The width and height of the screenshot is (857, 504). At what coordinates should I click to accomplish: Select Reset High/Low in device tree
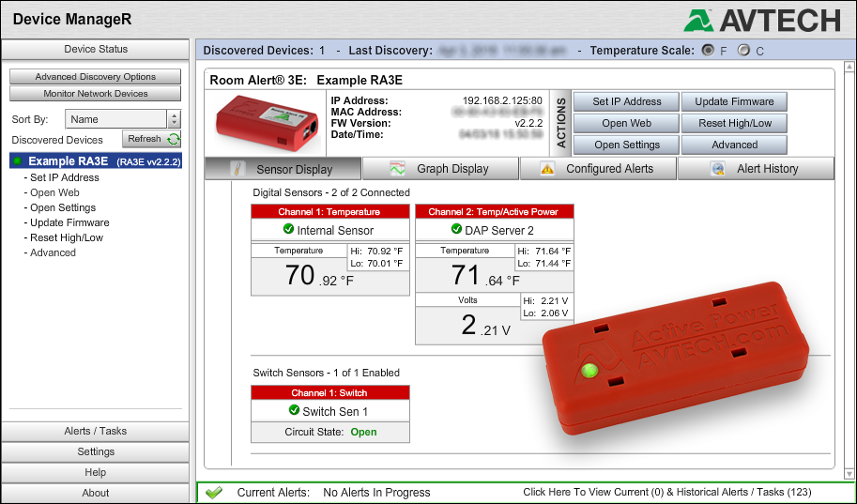(x=67, y=237)
